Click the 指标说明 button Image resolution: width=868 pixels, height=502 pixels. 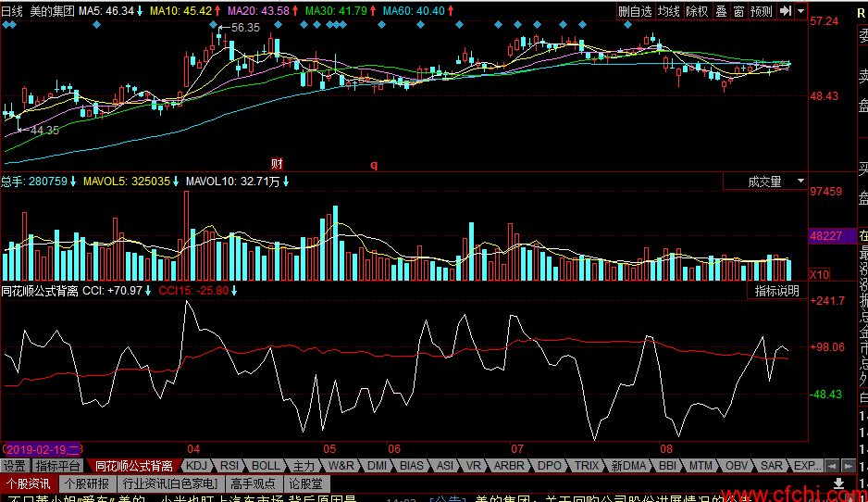coord(777,290)
